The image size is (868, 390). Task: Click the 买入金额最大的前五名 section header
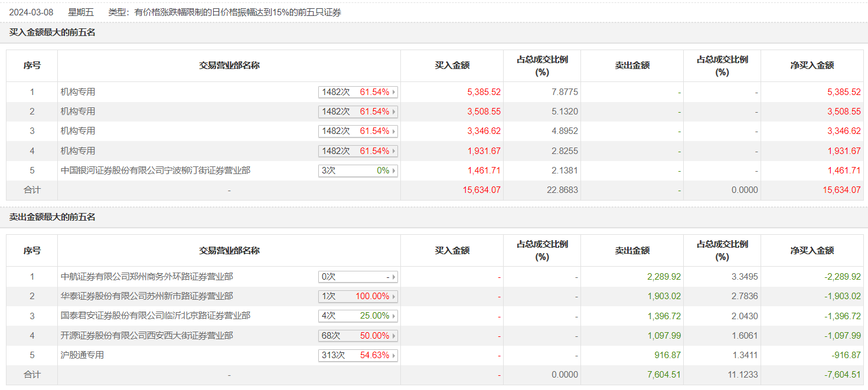pos(52,32)
